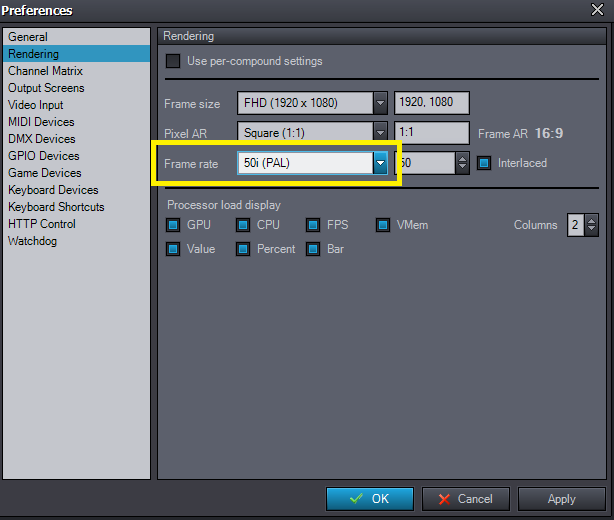Image resolution: width=614 pixels, height=520 pixels.
Task: Toggle GPU load display checkbox
Action: click(x=173, y=225)
